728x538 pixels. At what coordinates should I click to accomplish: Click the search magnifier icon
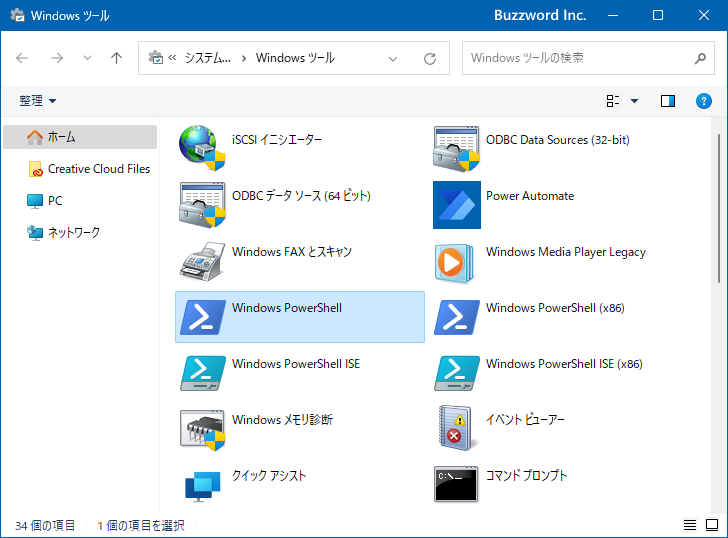click(700, 58)
